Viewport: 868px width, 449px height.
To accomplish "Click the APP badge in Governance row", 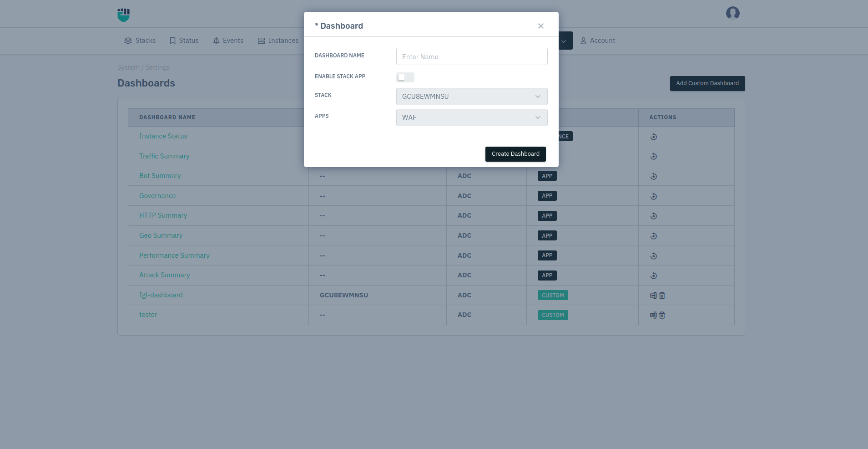I will coord(547,196).
